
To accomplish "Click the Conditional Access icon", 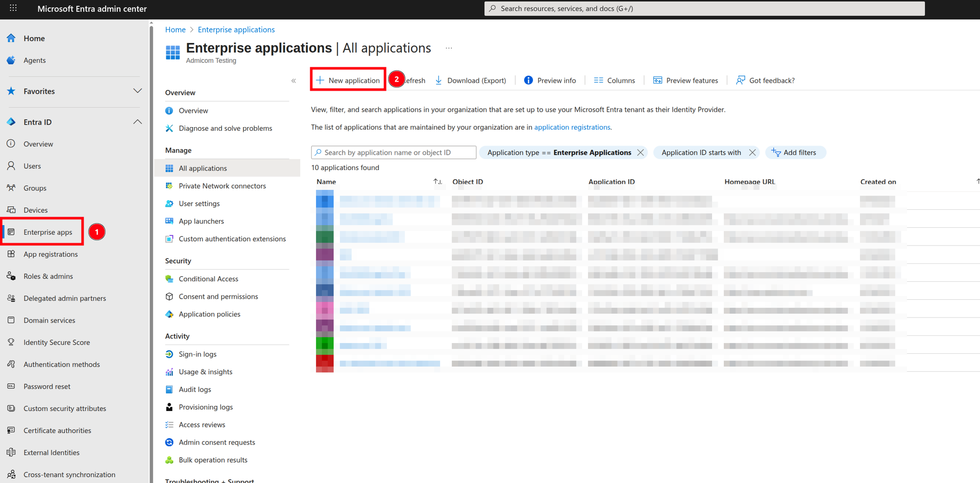I will point(169,279).
